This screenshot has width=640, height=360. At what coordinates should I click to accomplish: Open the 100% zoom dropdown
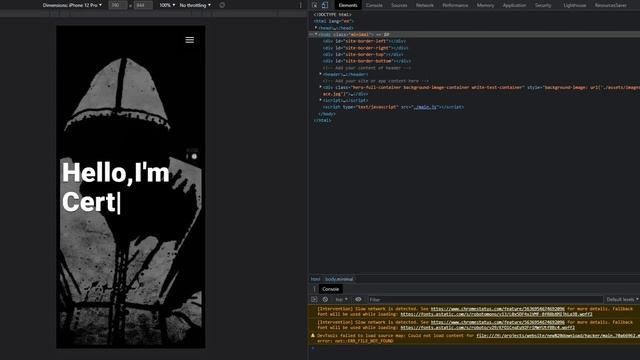click(x=167, y=5)
